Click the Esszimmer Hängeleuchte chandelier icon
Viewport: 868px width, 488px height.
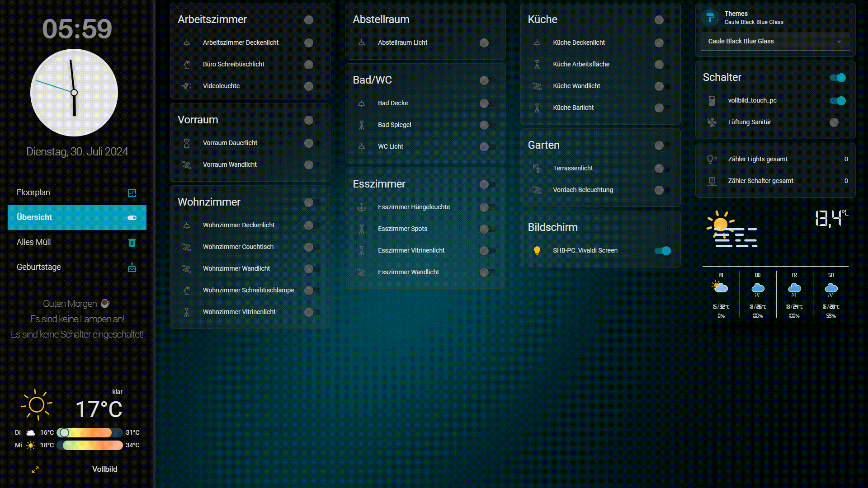click(x=362, y=207)
